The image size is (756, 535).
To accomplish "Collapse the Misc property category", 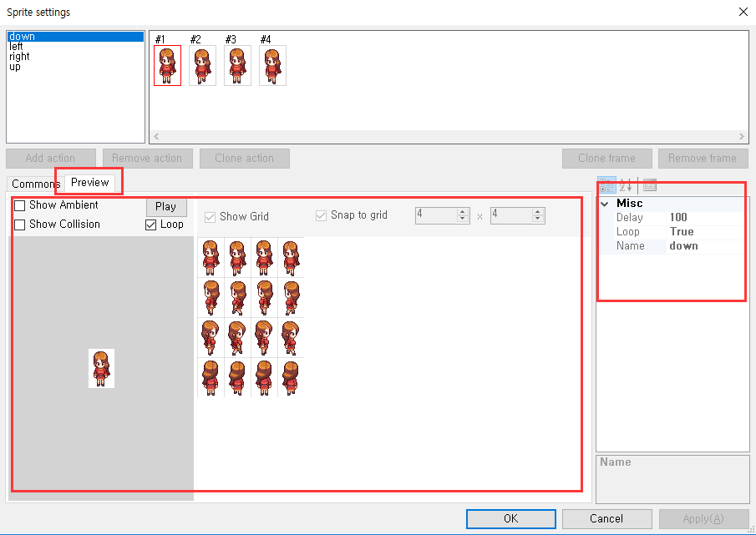I will click(x=605, y=204).
